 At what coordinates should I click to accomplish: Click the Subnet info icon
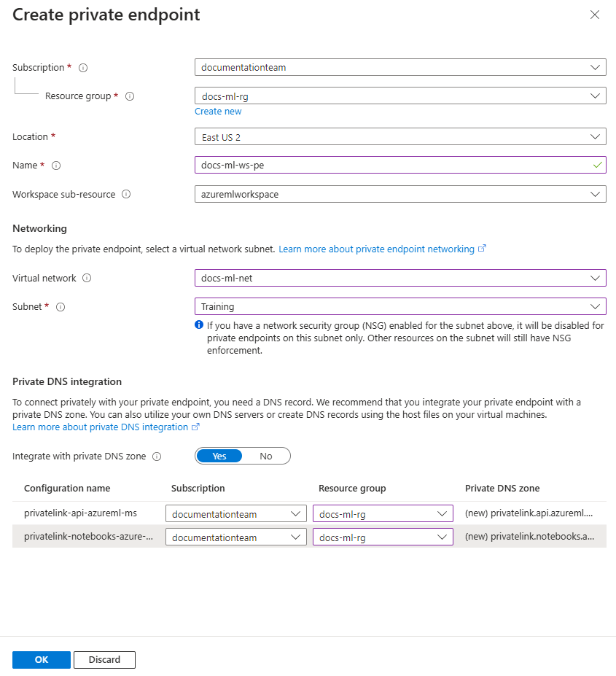(59, 306)
